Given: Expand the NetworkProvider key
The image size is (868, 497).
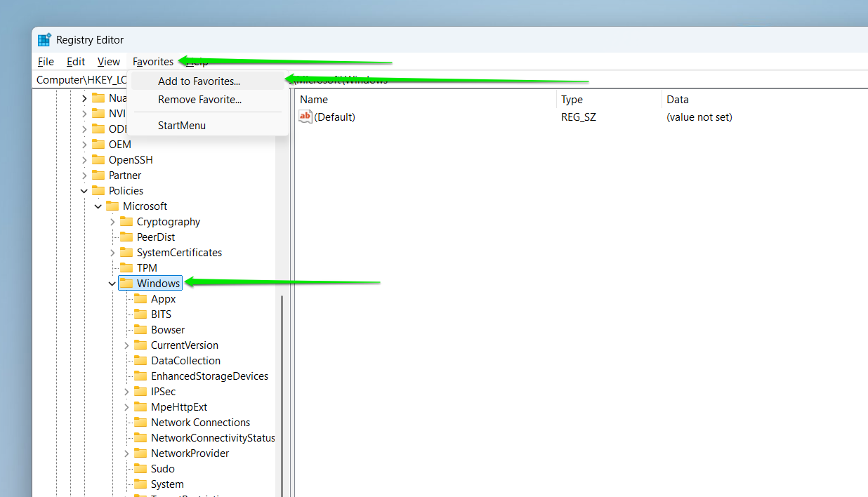Looking at the screenshot, I should click(x=126, y=453).
